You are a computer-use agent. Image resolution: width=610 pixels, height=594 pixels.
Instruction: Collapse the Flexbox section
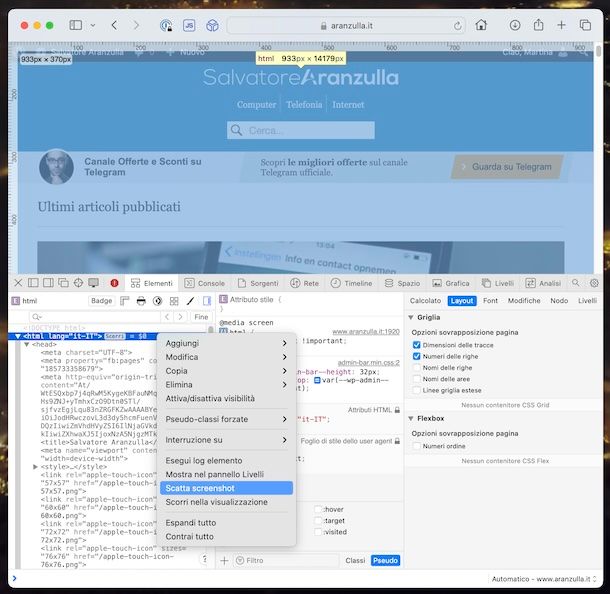click(x=411, y=419)
